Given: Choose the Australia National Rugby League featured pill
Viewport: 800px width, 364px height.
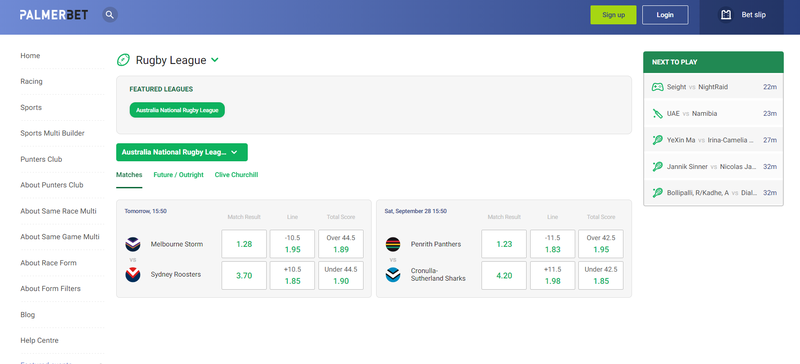Looking at the screenshot, I should point(177,110).
